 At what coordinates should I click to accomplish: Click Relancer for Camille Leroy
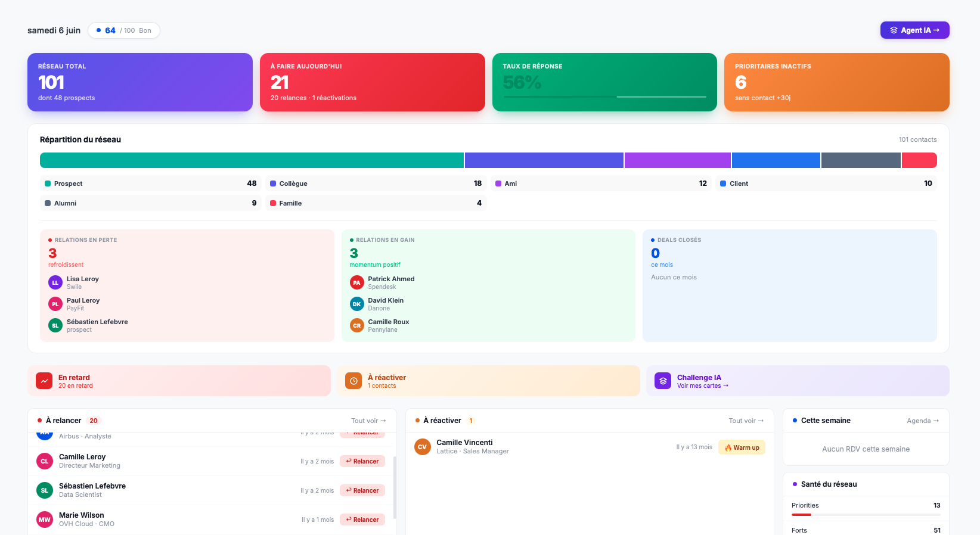pyautogui.click(x=362, y=461)
